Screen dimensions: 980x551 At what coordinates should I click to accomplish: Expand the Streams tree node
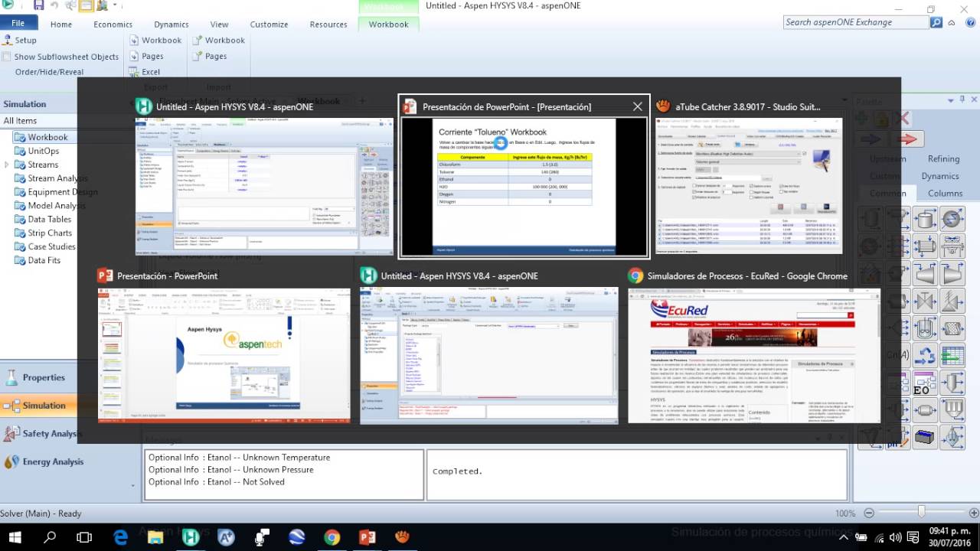tap(7, 165)
